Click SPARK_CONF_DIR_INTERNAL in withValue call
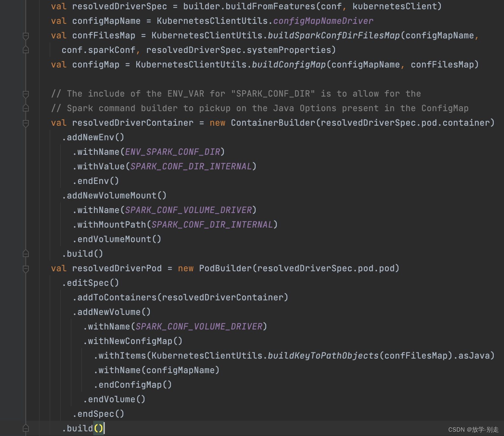Image resolution: width=504 pixels, height=436 pixels. pos(191,166)
